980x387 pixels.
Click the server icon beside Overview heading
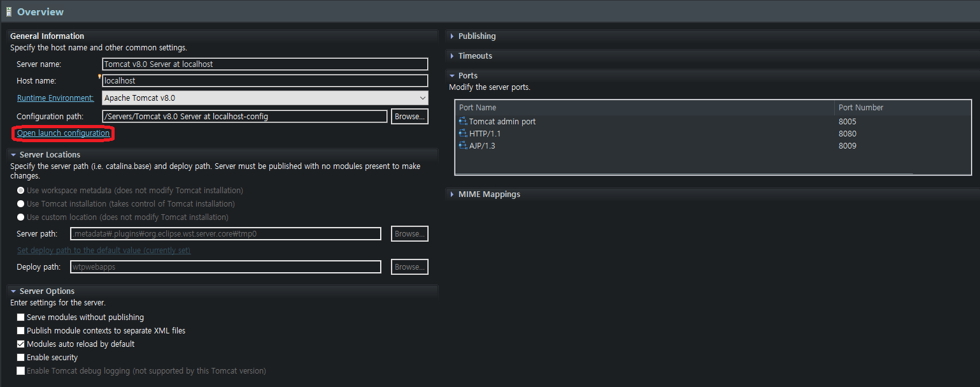10,11
